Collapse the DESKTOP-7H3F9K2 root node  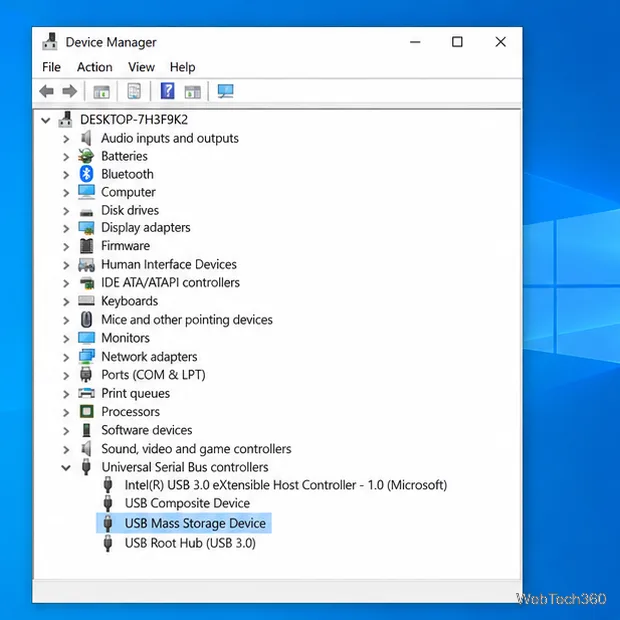[x=46, y=120]
